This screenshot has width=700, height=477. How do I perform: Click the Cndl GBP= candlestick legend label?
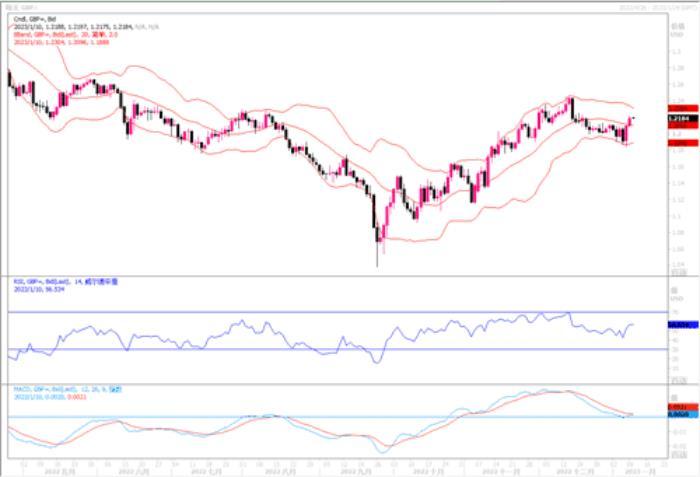[30, 17]
